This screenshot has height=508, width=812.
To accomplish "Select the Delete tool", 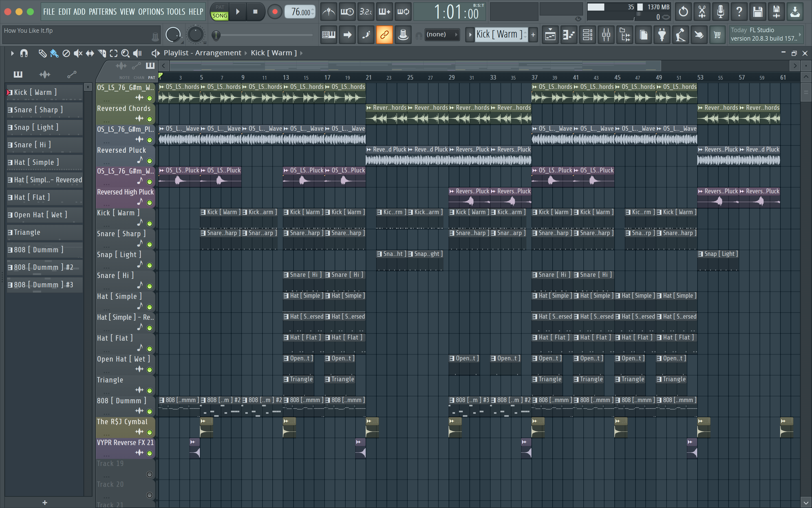I will pyautogui.click(x=66, y=53).
